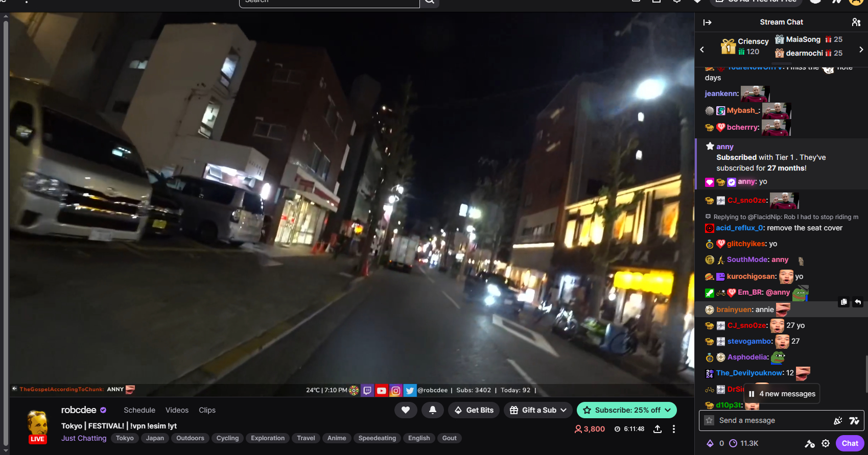Select the Speedeating tag
The width and height of the screenshot is (868, 455).
(377, 438)
